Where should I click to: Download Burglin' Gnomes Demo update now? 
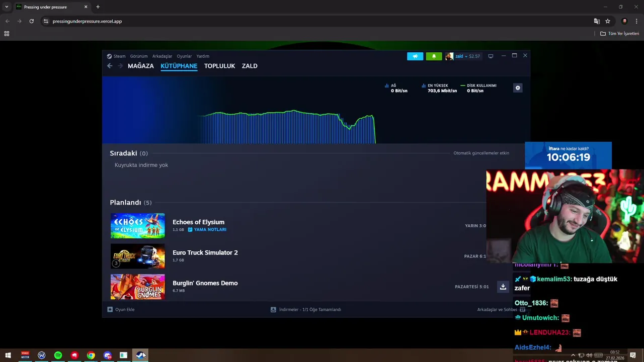pyautogui.click(x=503, y=287)
